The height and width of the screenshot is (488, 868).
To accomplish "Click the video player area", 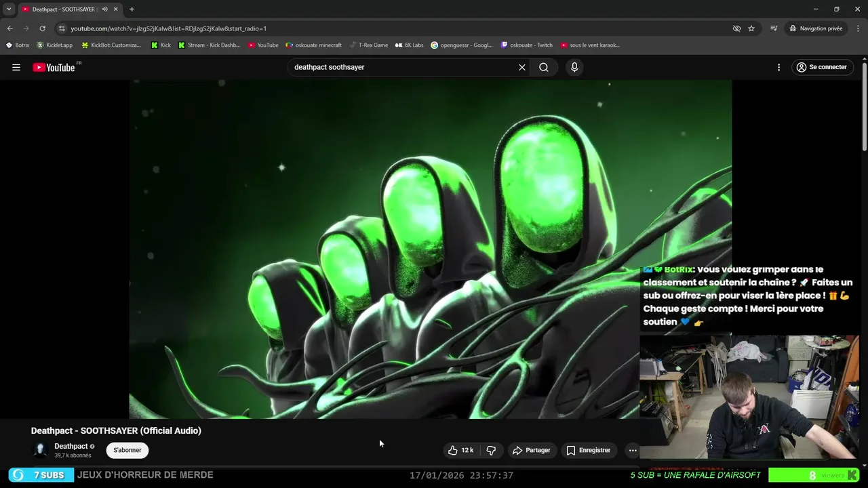I will [x=430, y=249].
